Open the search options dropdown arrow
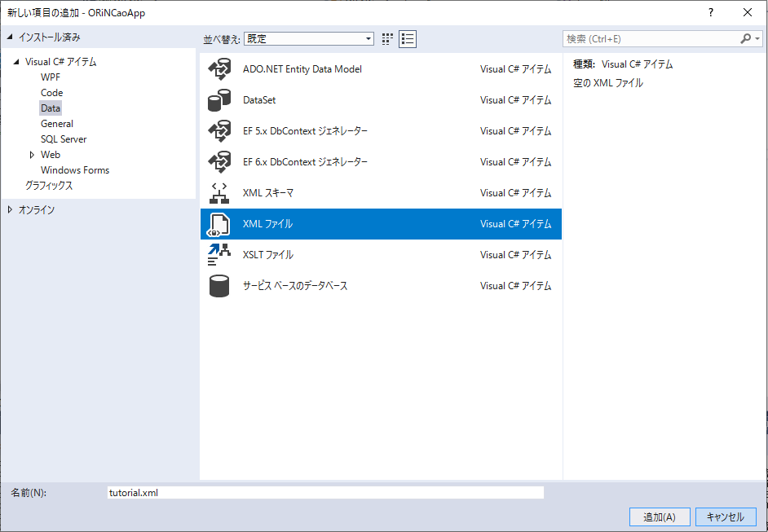Image resolution: width=768 pixels, height=532 pixels. pyautogui.click(x=757, y=38)
